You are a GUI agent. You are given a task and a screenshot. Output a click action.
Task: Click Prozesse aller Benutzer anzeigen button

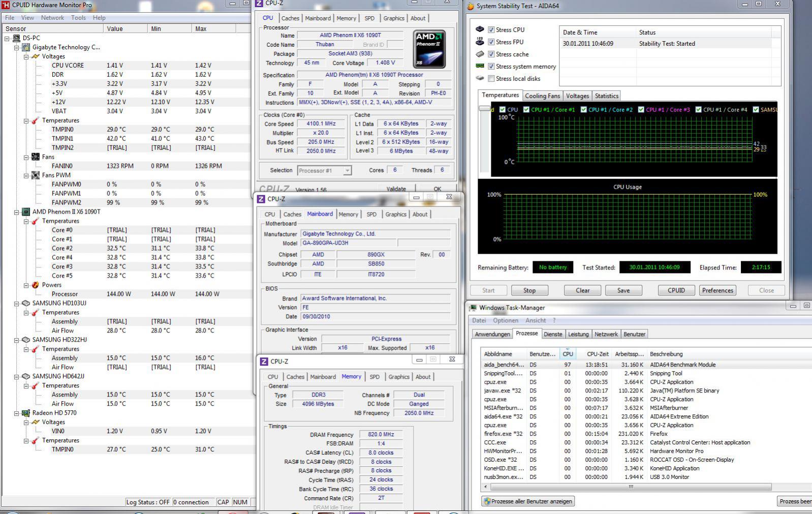coord(528,501)
